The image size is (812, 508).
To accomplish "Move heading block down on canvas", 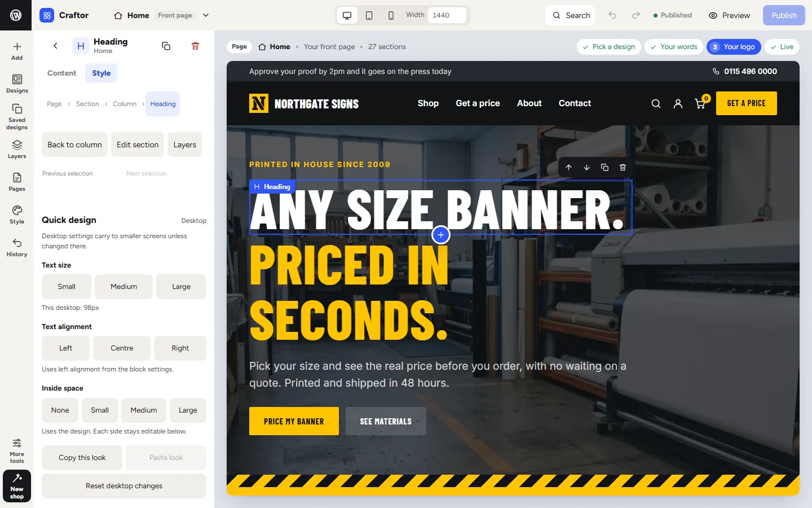I will [x=586, y=167].
